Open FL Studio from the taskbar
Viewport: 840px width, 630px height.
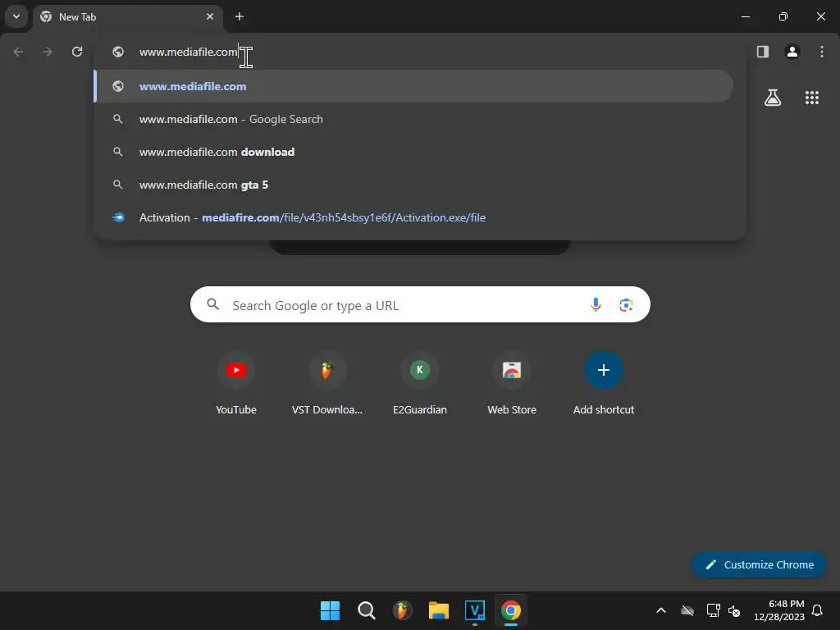[x=402, y=610]
